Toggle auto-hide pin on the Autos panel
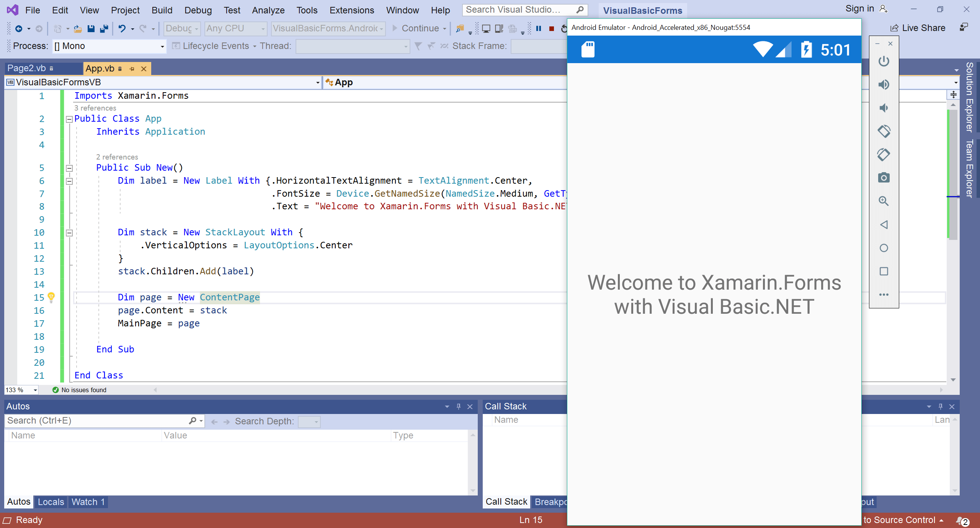 (x=458, y=406)
